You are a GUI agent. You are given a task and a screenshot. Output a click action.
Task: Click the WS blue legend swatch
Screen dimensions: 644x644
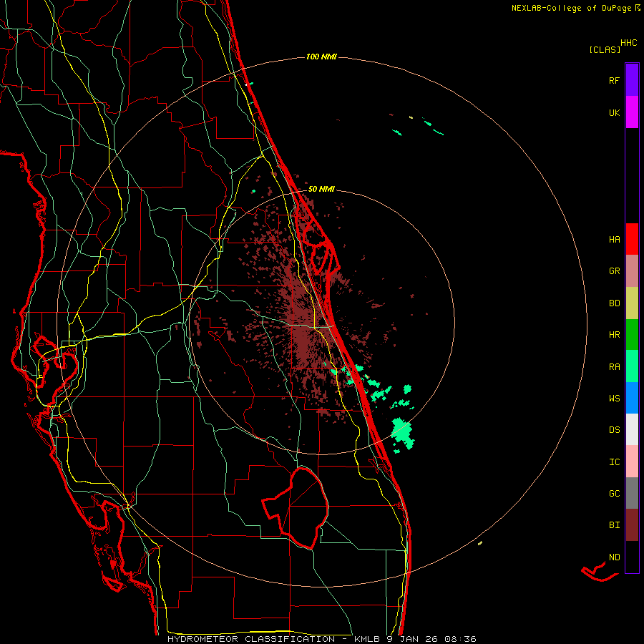[632, 398]
